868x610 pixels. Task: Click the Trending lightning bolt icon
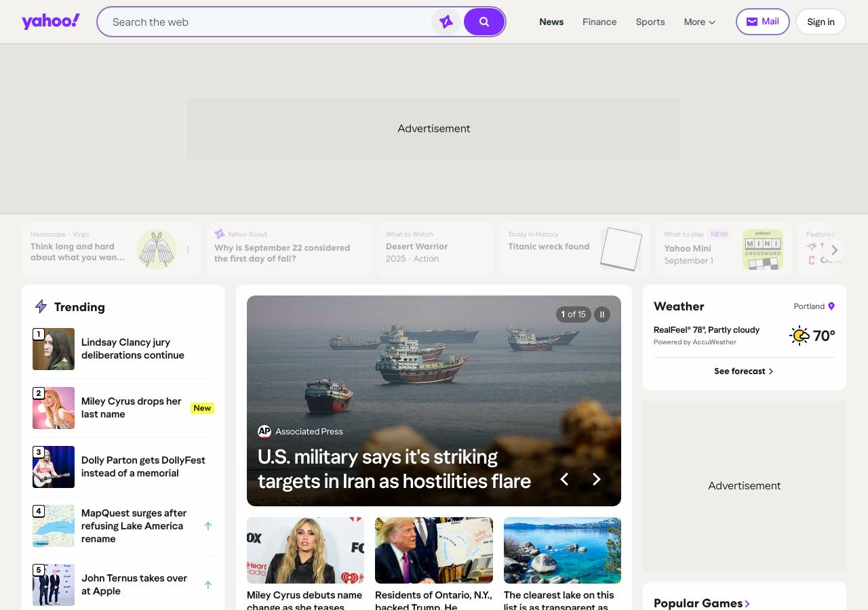pyautogui.click(x=41, y=307)
